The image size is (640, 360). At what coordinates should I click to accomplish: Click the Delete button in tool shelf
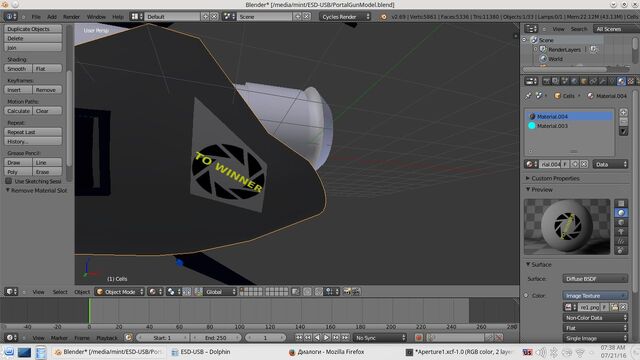click(x=33, y=38)
